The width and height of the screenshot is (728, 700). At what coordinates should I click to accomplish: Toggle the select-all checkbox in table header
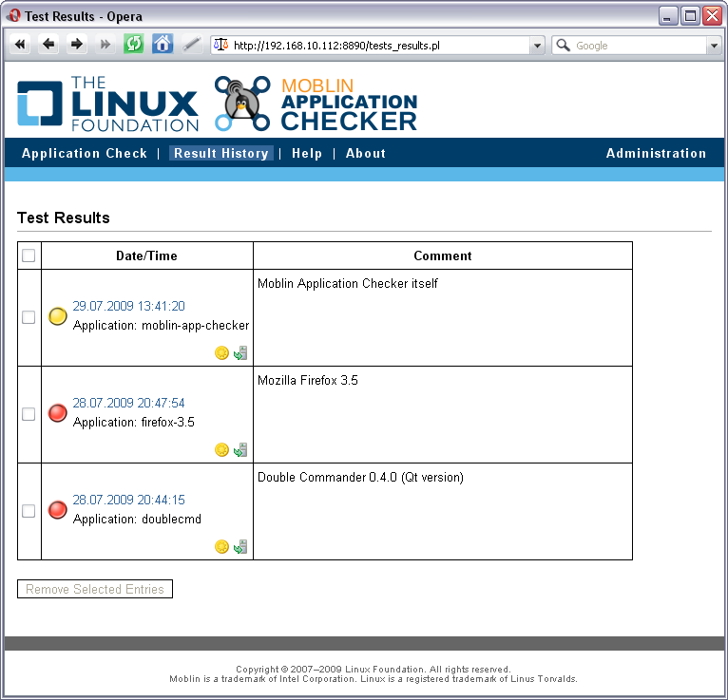pyautogui.click(x=29, y=255)
